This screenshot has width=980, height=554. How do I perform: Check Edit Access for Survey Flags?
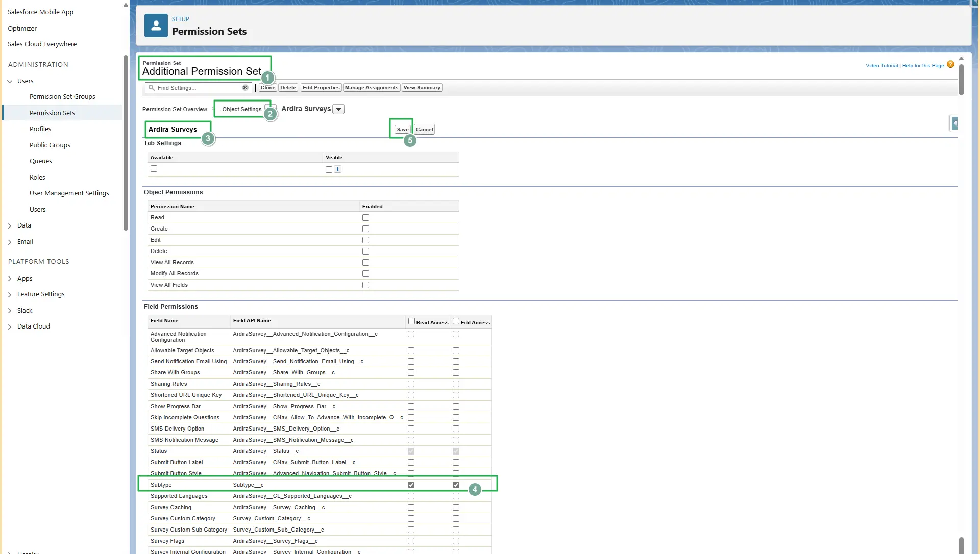click(456, 541)
